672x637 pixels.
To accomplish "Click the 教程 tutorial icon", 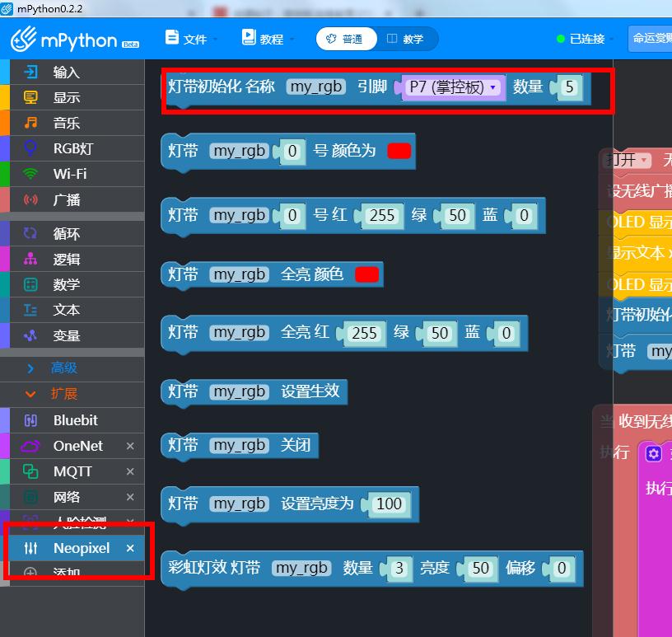I will tap(249, 37).
